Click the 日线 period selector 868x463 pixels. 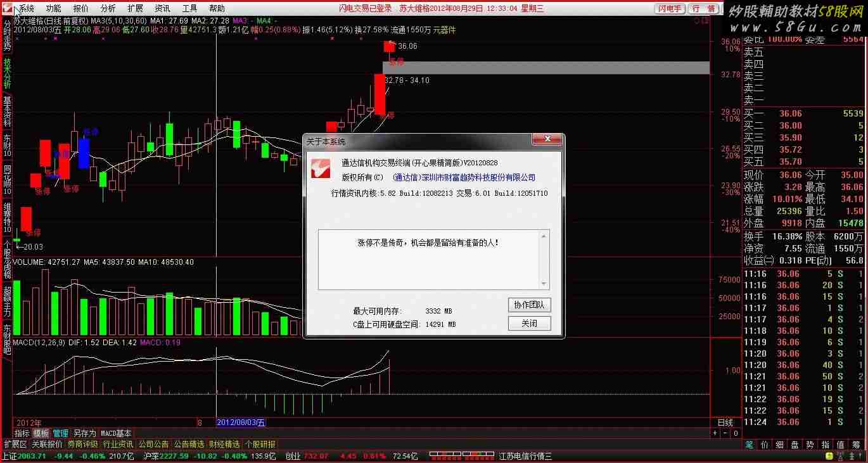click(725, 422)
